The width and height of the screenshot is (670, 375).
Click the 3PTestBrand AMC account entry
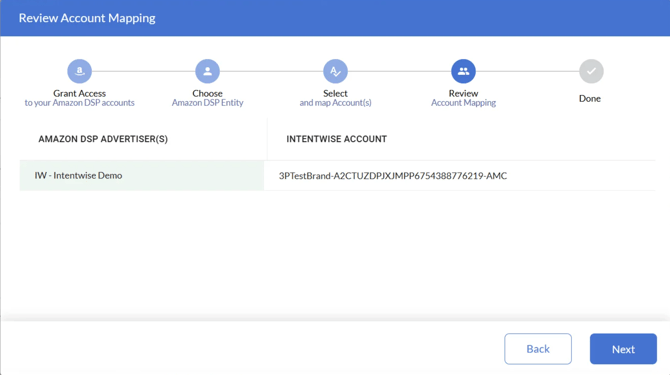click(x=393, y=176)
